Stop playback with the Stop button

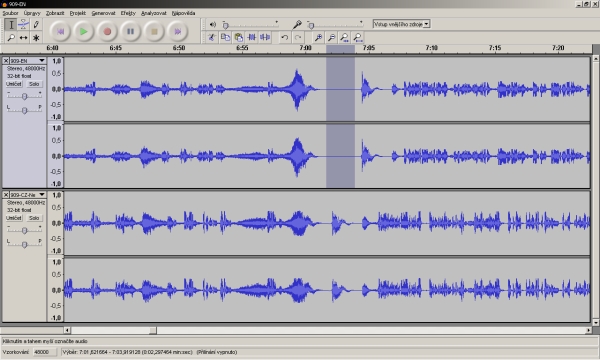(x=154, y=31)
